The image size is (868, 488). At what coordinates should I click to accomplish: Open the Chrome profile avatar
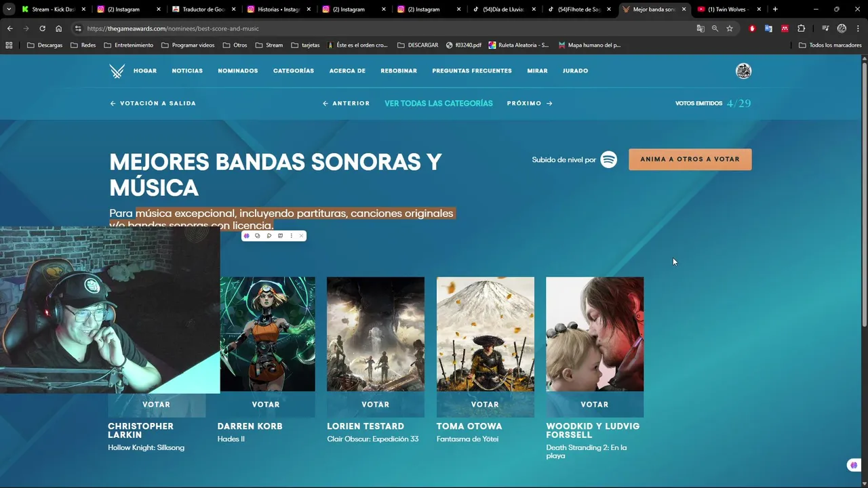pyautogui.click(x=842, y=28)
